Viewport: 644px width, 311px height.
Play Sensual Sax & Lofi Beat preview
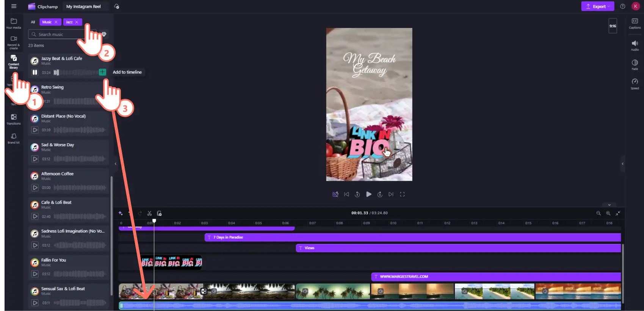35,303
